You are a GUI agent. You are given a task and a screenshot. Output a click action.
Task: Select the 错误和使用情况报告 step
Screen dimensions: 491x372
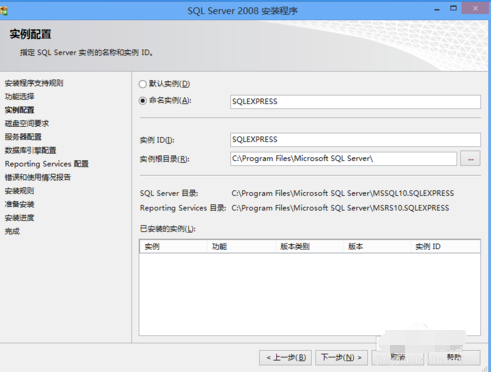click(x=38, y=177)
